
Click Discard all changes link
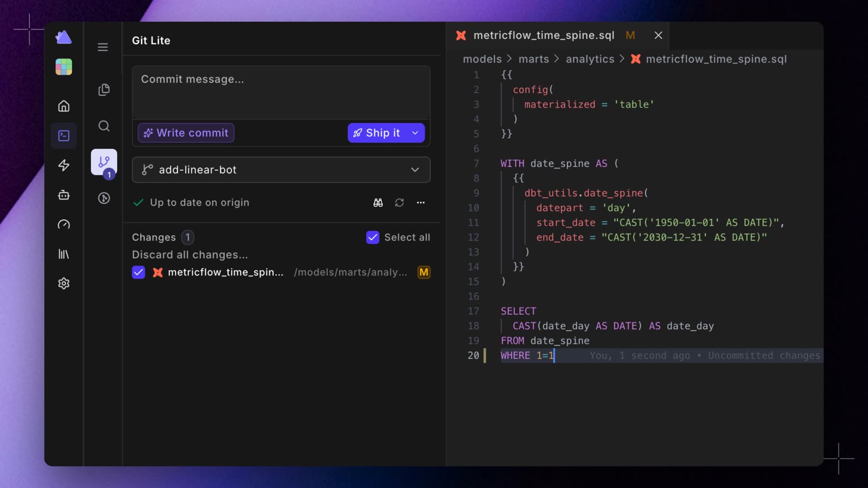coord(190,255)
